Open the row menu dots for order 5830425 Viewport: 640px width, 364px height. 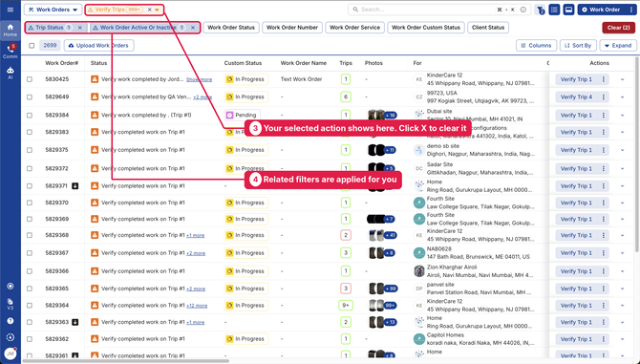pyautogui.click(x=604, y=79)
